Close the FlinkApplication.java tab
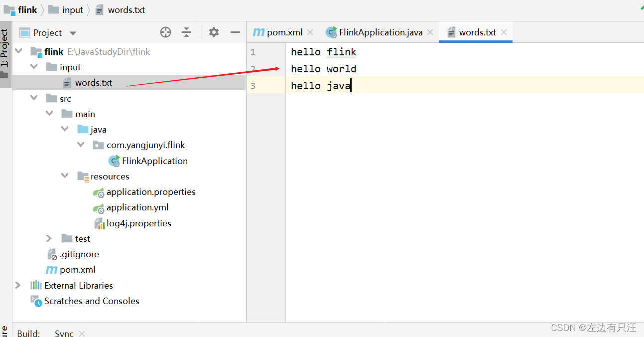Viewport: 644px width, 337px height. pyautogui.click(x=430, y=32)
